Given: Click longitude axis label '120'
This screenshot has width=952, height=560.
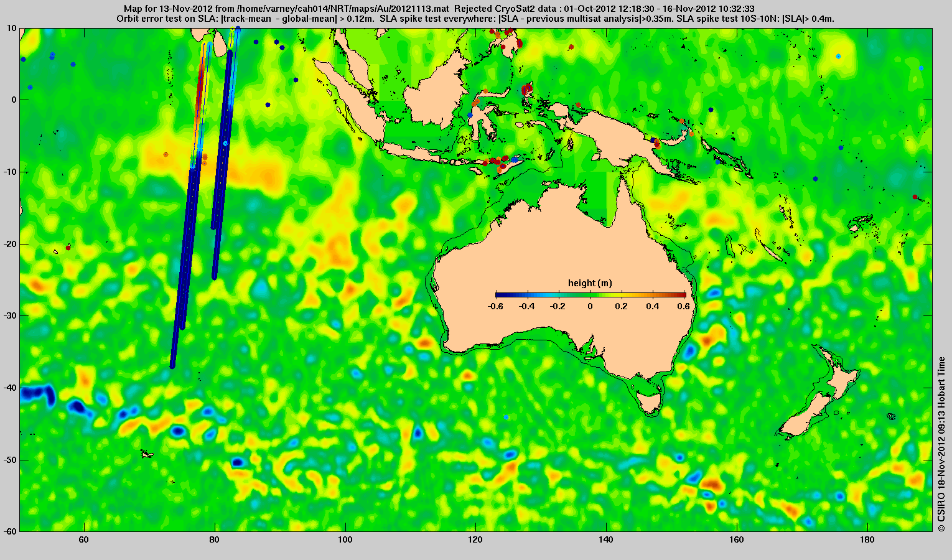Looking at the screenshot, I should click(475, 539).
